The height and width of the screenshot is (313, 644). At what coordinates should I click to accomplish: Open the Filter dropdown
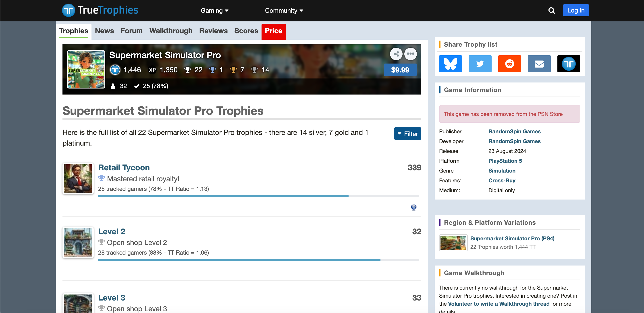[407, 134]
